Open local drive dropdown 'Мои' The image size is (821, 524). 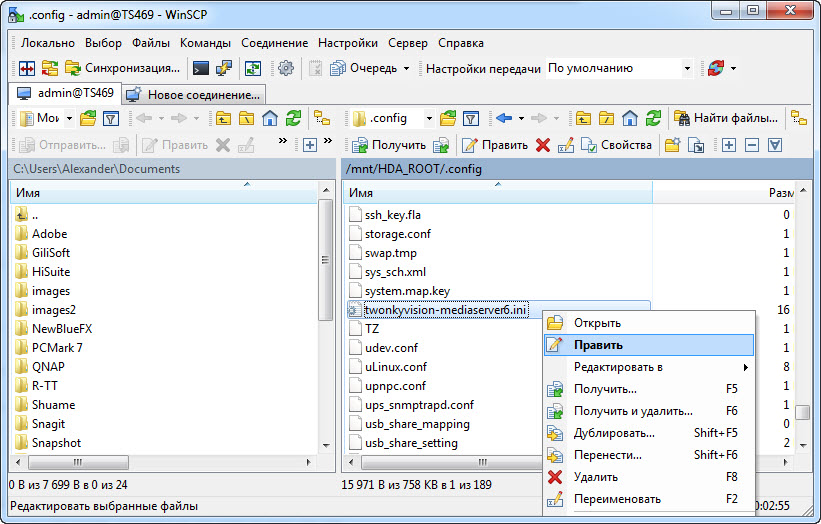click(46, 118)
